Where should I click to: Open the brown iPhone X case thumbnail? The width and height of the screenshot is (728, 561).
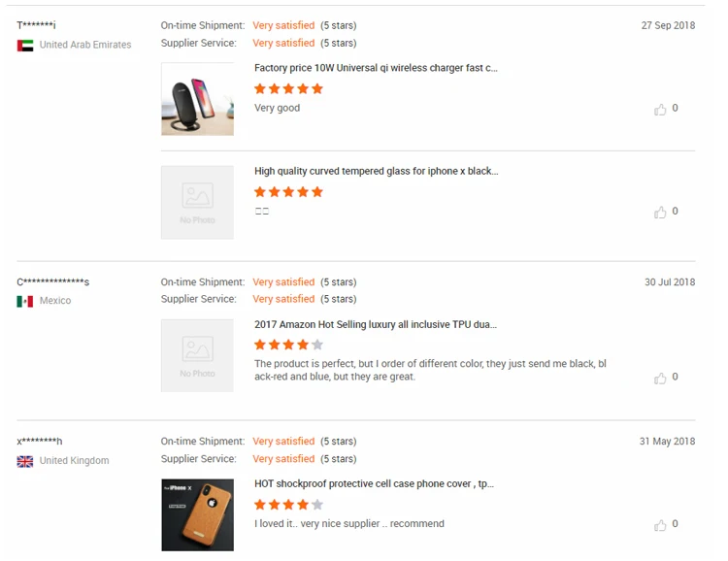(x=197, y=514)
